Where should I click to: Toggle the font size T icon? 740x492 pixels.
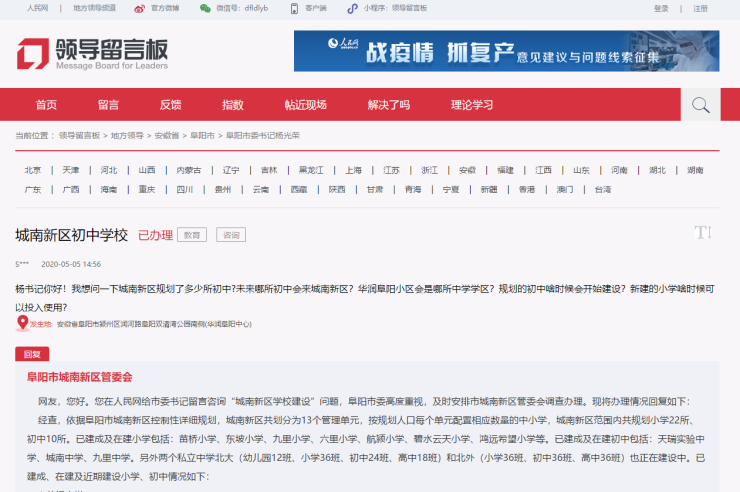(x=703, y=232)
